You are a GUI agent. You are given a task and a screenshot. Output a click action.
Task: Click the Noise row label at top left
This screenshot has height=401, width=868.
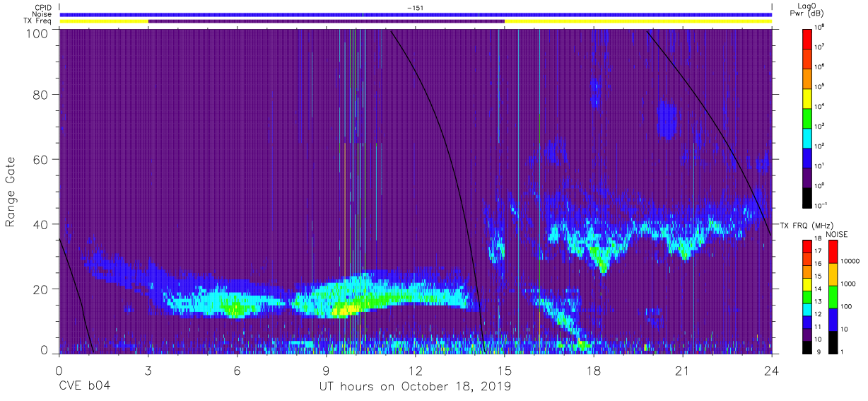tap(42, 14)
